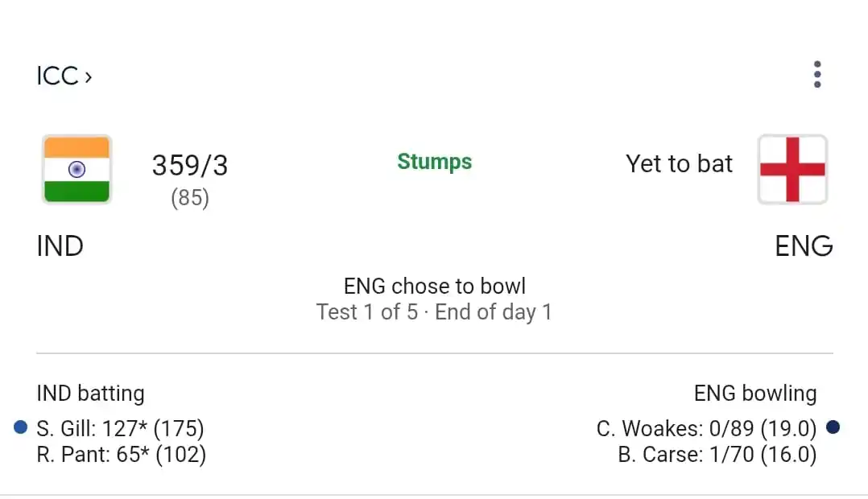
Task: Tap the India flag icon
Action: [77, 169]
